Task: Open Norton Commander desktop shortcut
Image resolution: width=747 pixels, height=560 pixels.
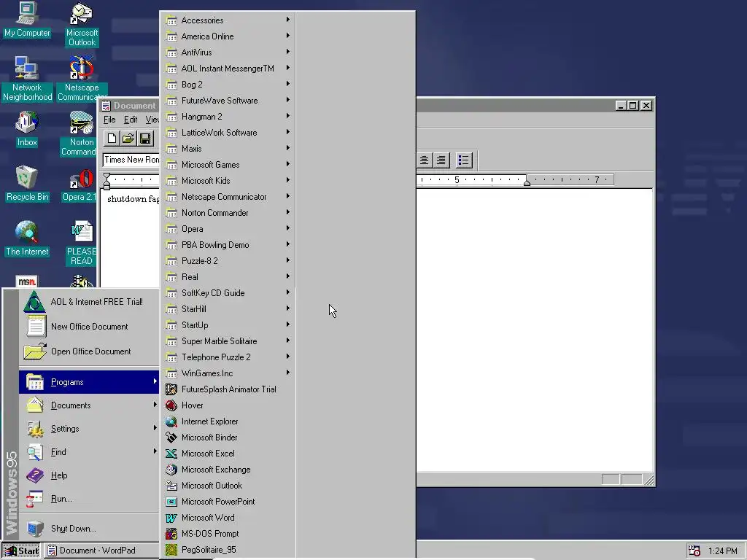Action: (x=82, y=133)
